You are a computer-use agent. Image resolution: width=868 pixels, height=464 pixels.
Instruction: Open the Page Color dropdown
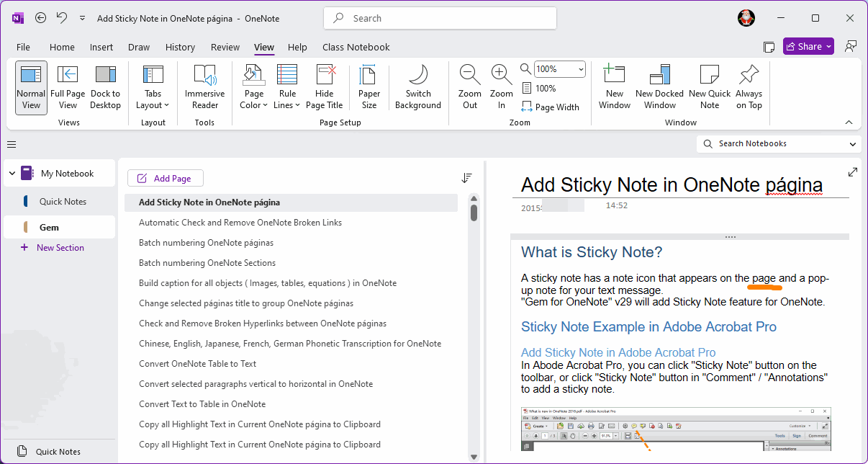tap(253, 88)
